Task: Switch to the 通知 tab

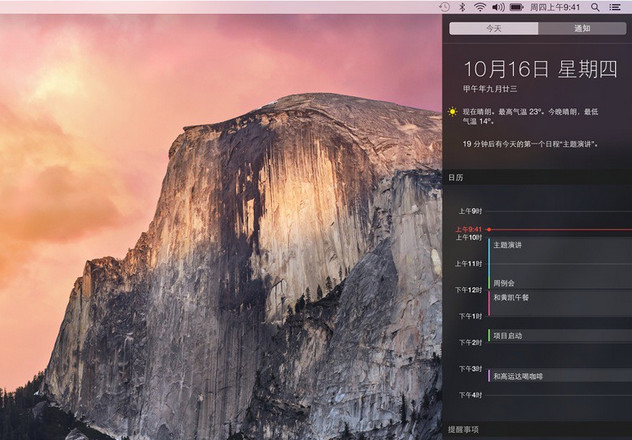Action: pos(582,28)
